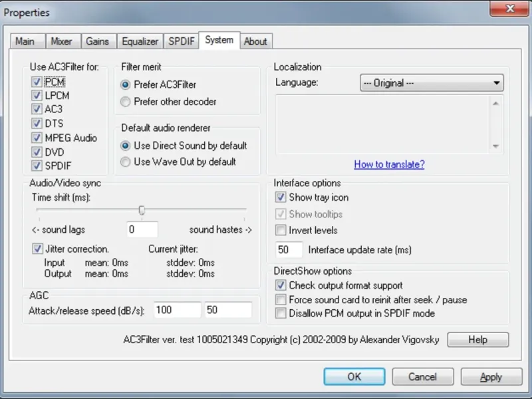Click the Time shift slider thumb
The height and width of the screenshot is (399, 532).
[x=142, y=210]
